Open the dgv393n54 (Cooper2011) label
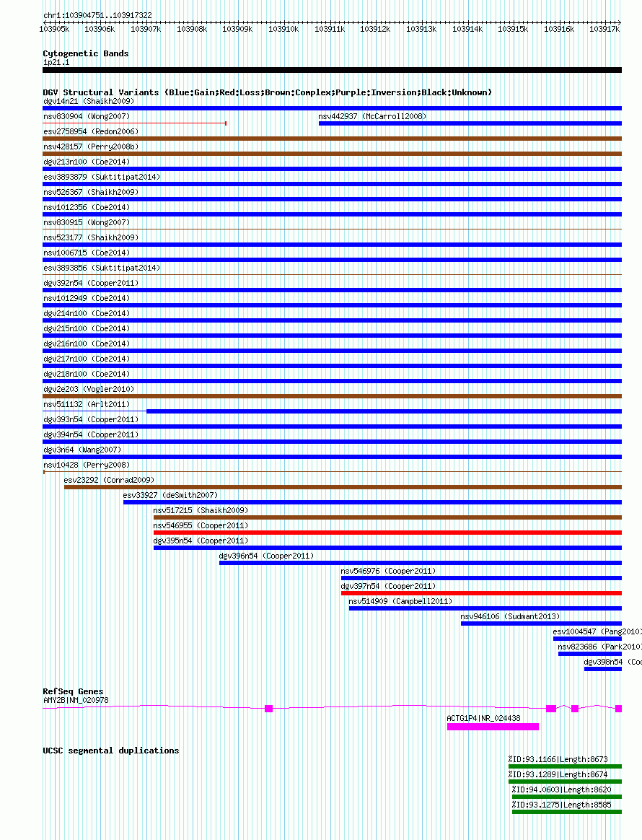 pos(91,419)
